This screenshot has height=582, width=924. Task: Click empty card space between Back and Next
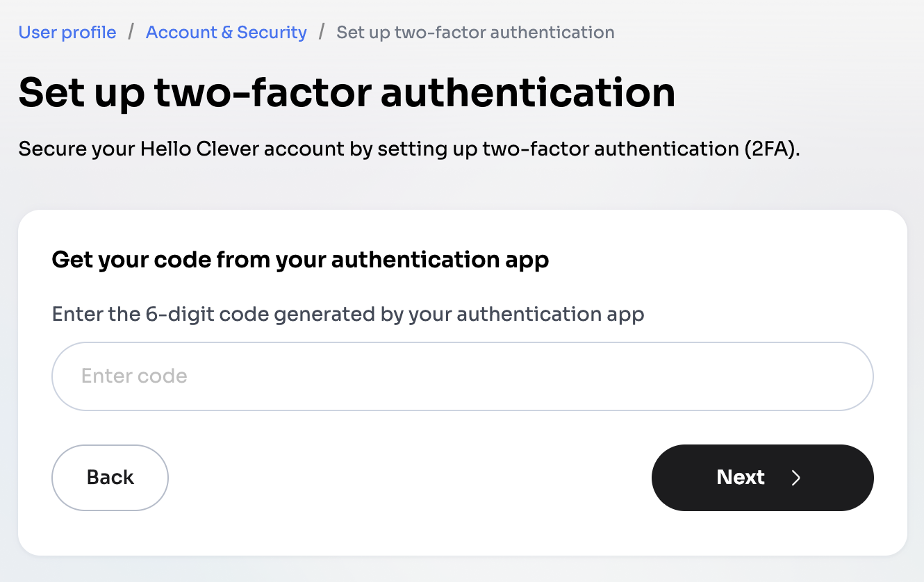[410, 478]
